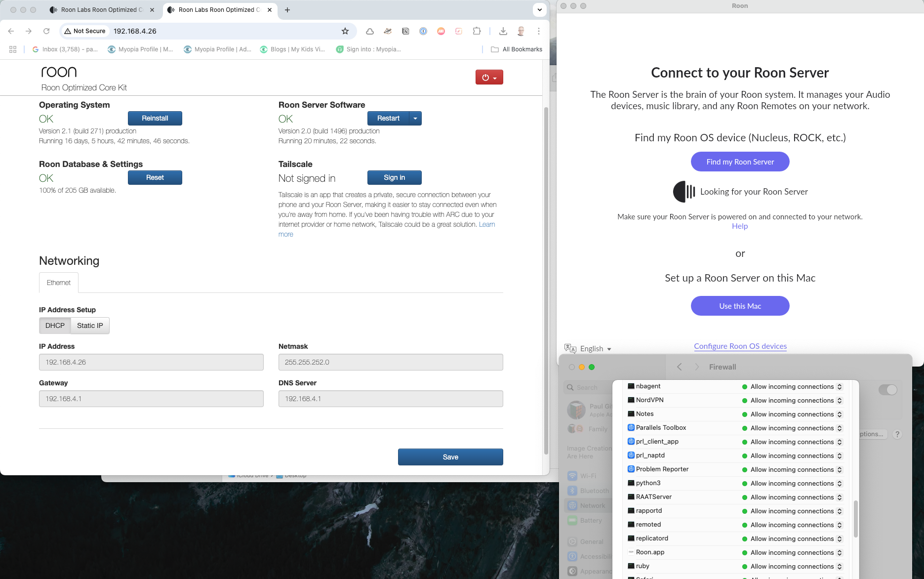
Task: Open Battery in System Settings sidebar
Action: click(x=585, y=520)
